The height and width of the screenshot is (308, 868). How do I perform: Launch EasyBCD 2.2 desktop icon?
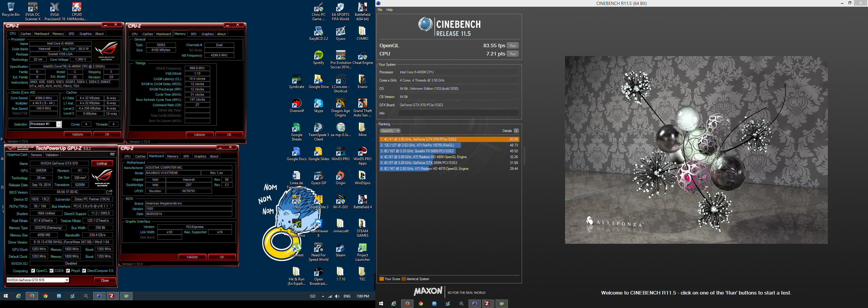tap(318, 33)
